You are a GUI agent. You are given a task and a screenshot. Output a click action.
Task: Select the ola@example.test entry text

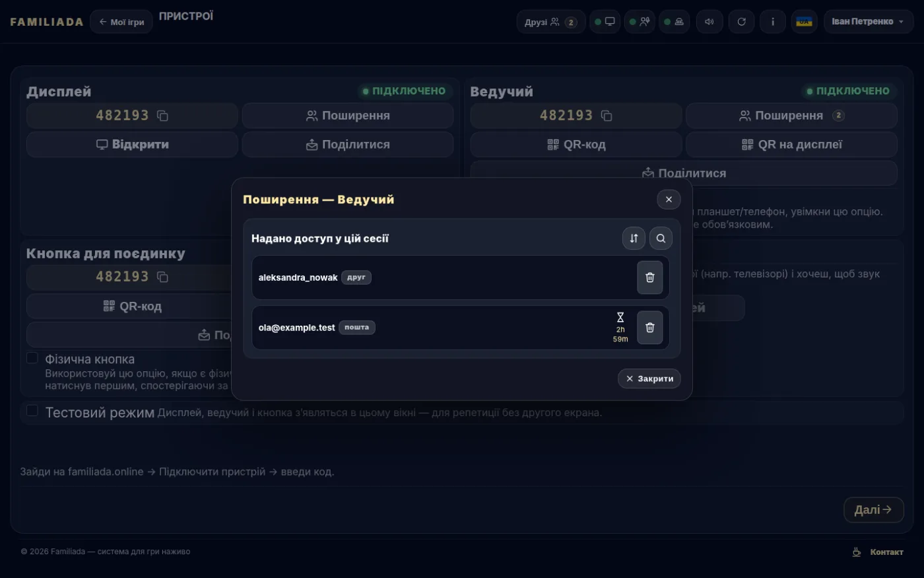pyautogui.click(x=296, y=328)
